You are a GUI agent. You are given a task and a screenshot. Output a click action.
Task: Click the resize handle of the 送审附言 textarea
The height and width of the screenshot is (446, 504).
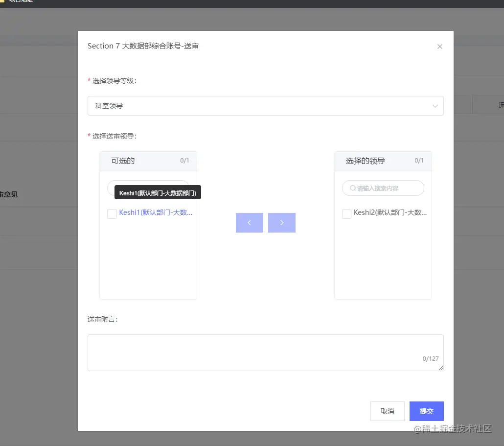coord(441,368)
